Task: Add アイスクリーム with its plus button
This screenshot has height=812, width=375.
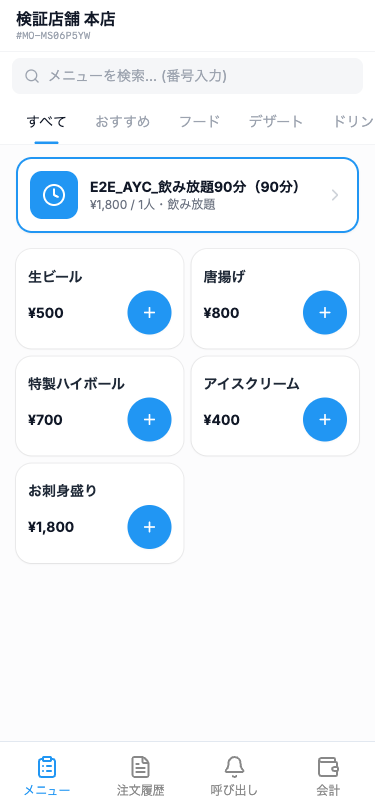Action: (325, 419)
